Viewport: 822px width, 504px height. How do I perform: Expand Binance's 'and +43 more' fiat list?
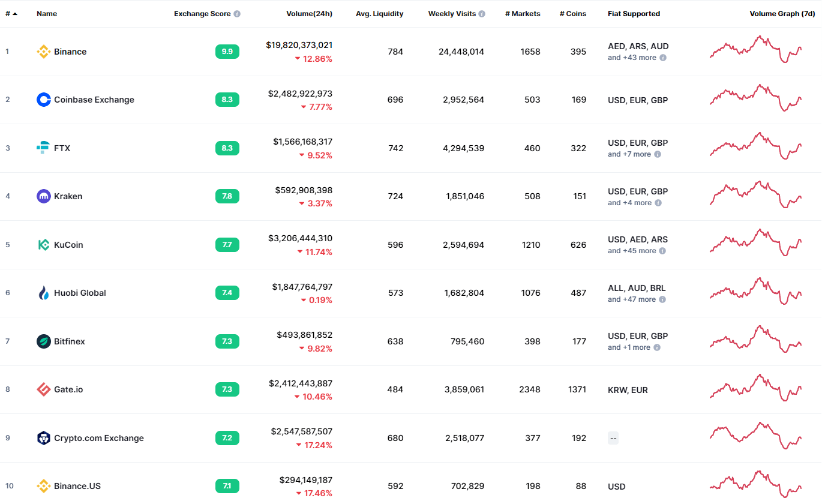pos(632,58)
